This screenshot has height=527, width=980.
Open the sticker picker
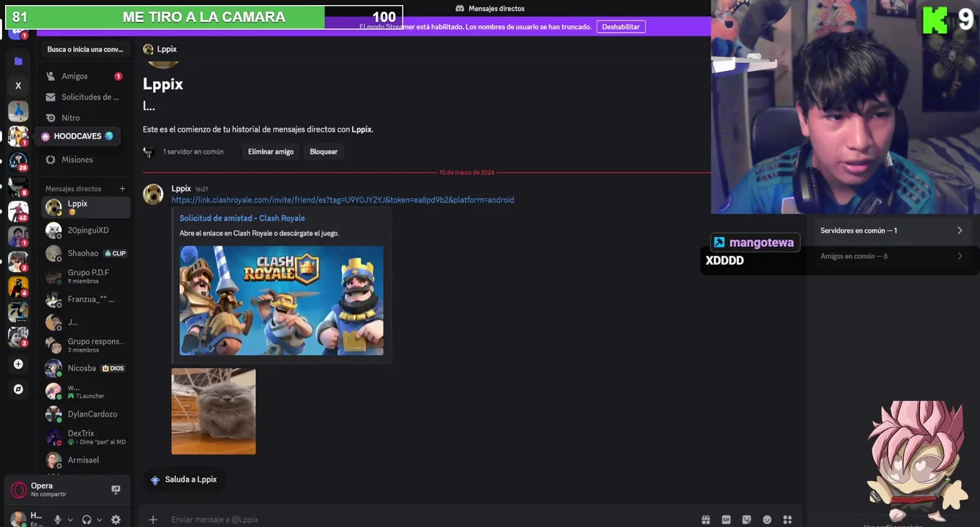point(747,520)
